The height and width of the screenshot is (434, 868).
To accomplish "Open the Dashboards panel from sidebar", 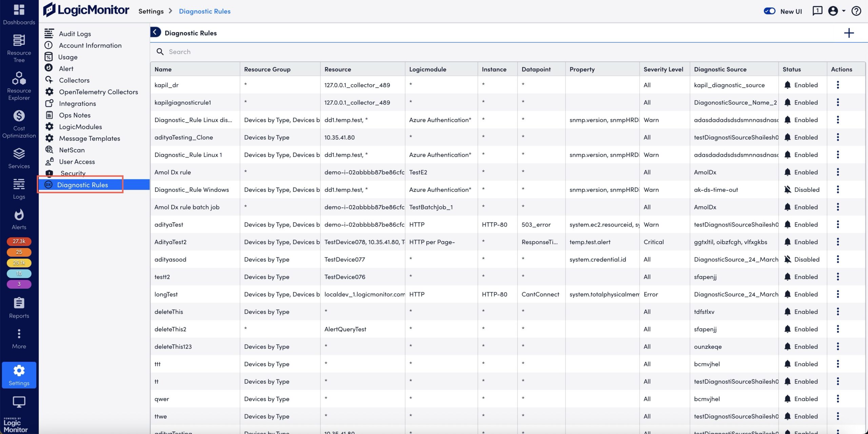I will 19,14.
